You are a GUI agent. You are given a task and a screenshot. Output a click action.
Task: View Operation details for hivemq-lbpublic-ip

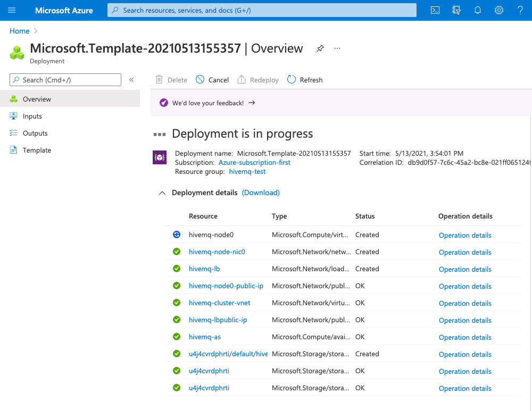click(x=465, y=320)
